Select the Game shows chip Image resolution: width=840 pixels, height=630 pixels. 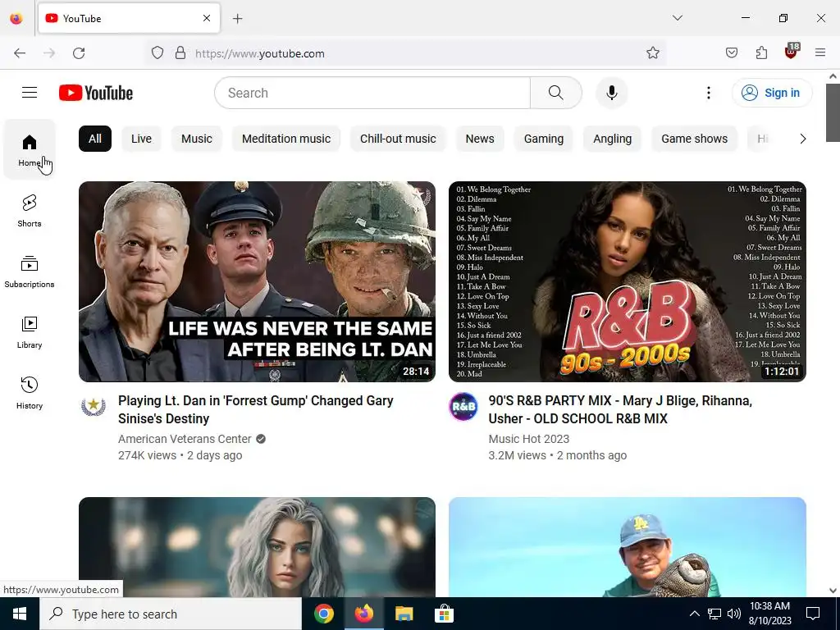[694, 139]
